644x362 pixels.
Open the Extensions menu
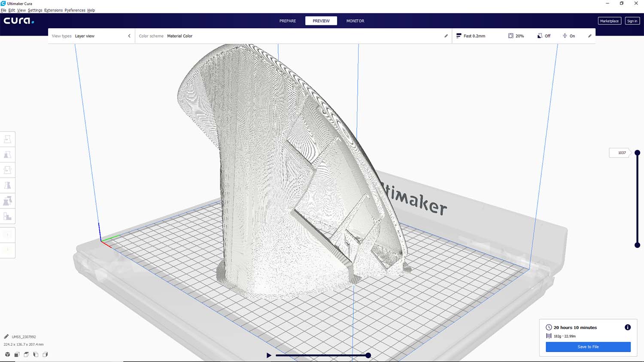pos(53,10)
